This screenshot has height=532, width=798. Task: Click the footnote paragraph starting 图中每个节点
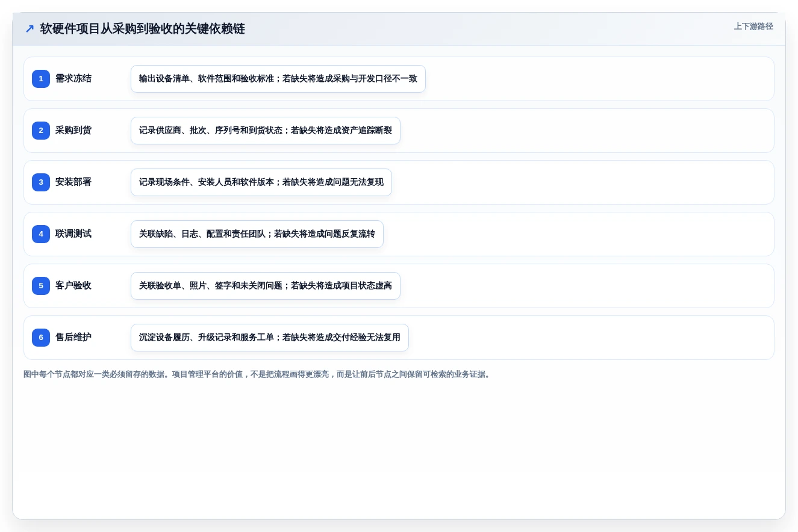pos(258,374)
